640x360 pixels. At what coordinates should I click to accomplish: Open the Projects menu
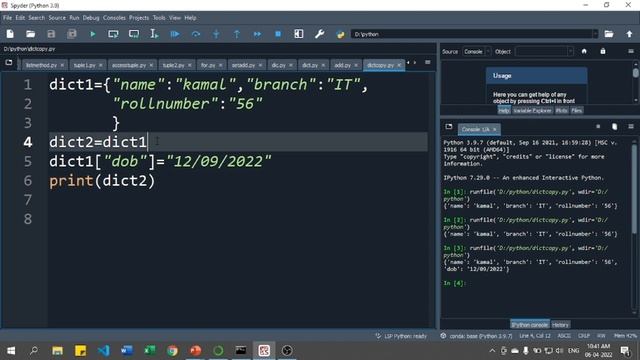[139, 18]
